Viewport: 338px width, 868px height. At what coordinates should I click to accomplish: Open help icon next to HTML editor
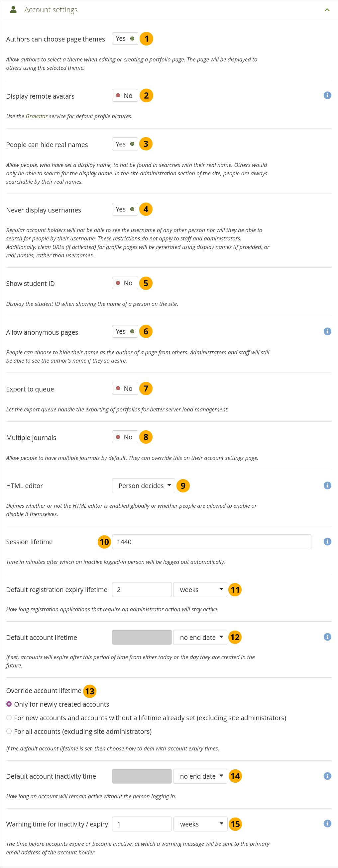[327, 485]
